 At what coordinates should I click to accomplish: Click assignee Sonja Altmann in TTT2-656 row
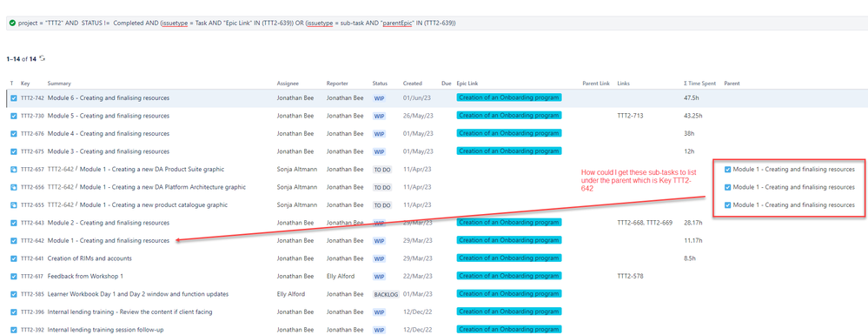click(x=298, y=187)
